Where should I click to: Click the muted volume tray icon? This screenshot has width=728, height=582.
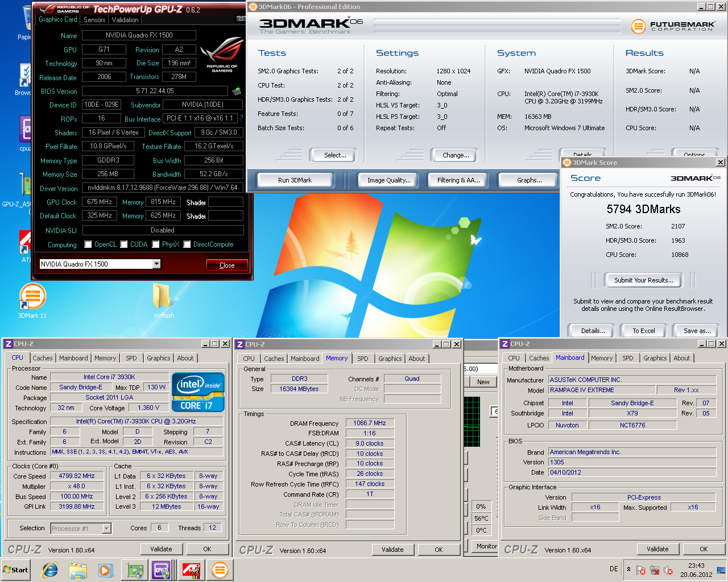(668, 570)
